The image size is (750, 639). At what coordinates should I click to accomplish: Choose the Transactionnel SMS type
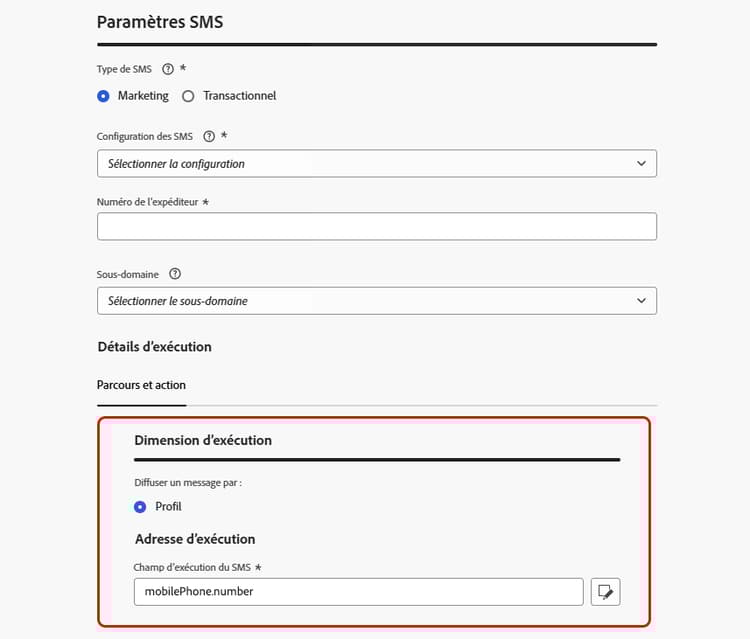pos(188,96)
